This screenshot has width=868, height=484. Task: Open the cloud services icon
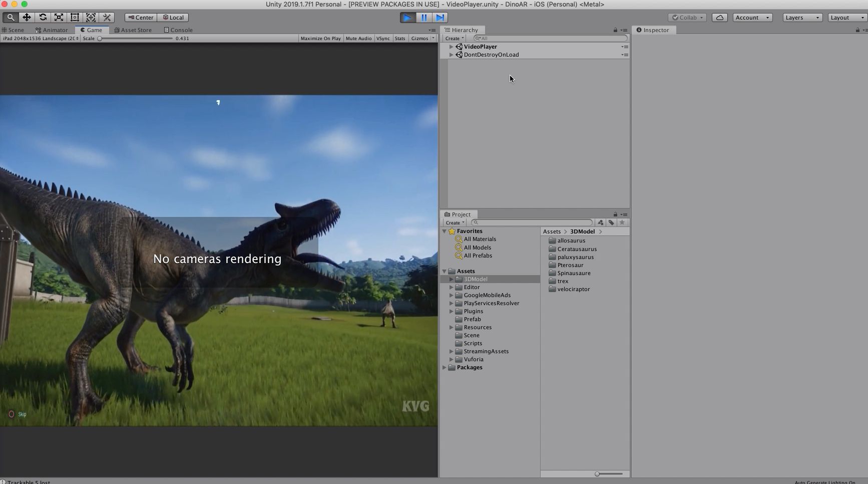click(719, 18)
